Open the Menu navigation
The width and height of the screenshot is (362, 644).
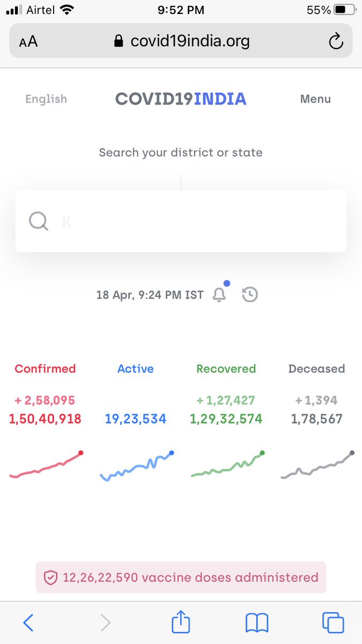(x=315, y=99)
